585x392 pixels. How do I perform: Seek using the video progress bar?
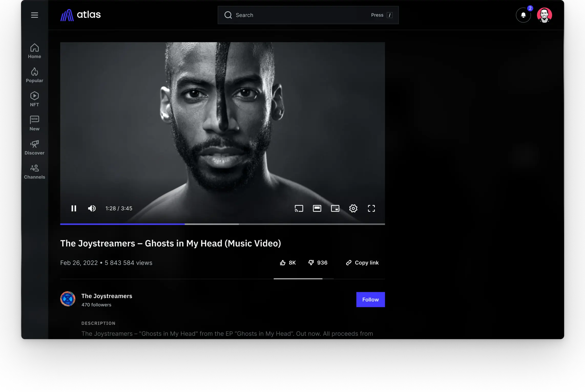coord(222,224)
